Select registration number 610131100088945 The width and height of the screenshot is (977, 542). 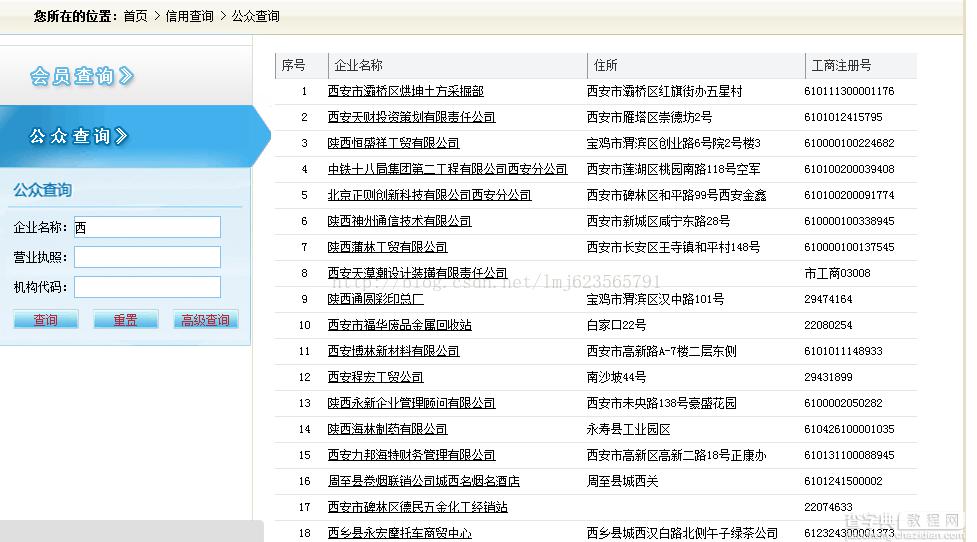pos(849,455)
